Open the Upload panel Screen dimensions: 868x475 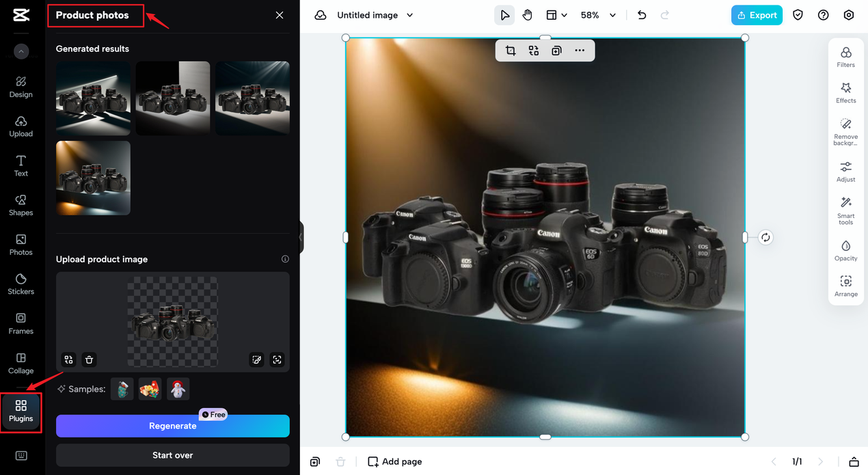point(21,126)
